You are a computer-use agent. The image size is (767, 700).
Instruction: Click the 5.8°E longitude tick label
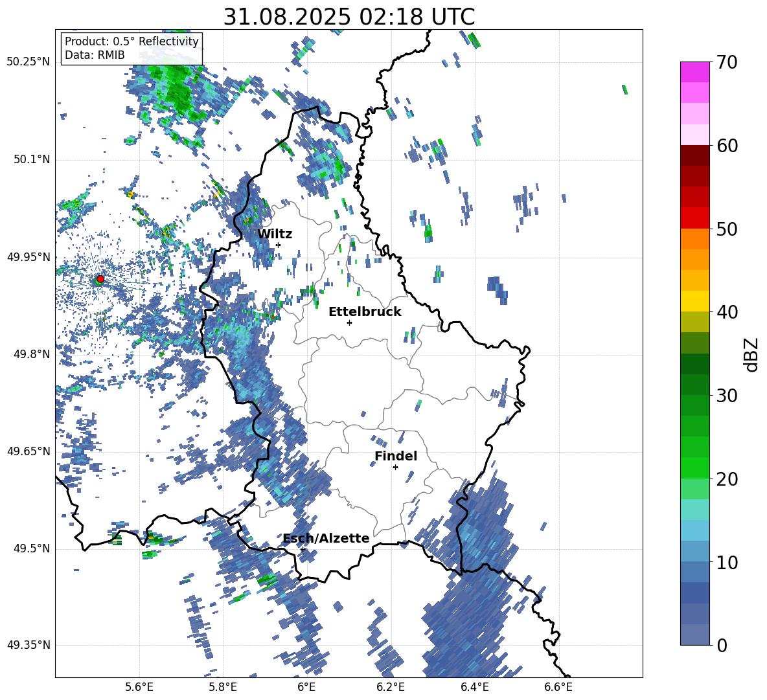(223, 688)
